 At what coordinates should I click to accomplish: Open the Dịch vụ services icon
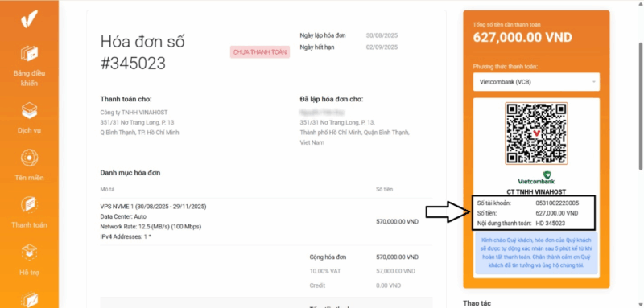click(x=29, y=110)
